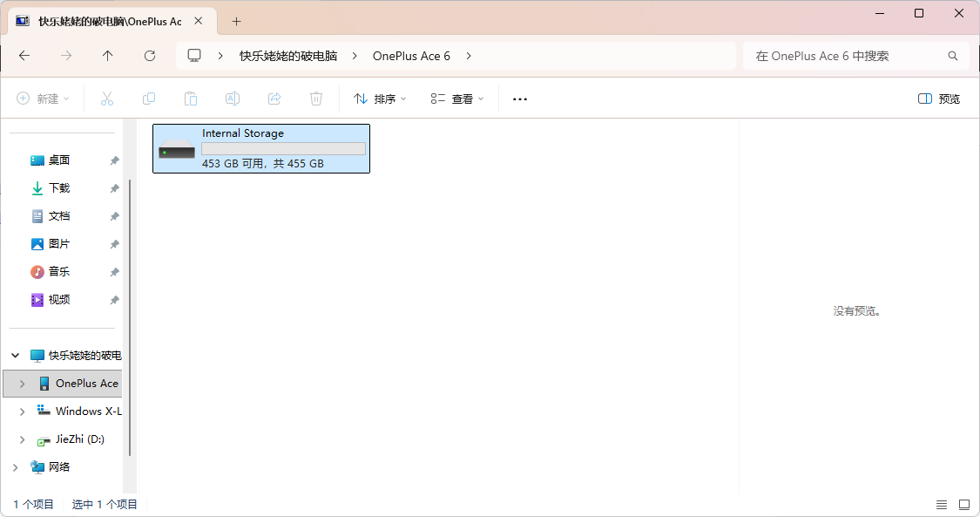
Task: Open the 新建 dropdown menu
Action: (43, 99)
